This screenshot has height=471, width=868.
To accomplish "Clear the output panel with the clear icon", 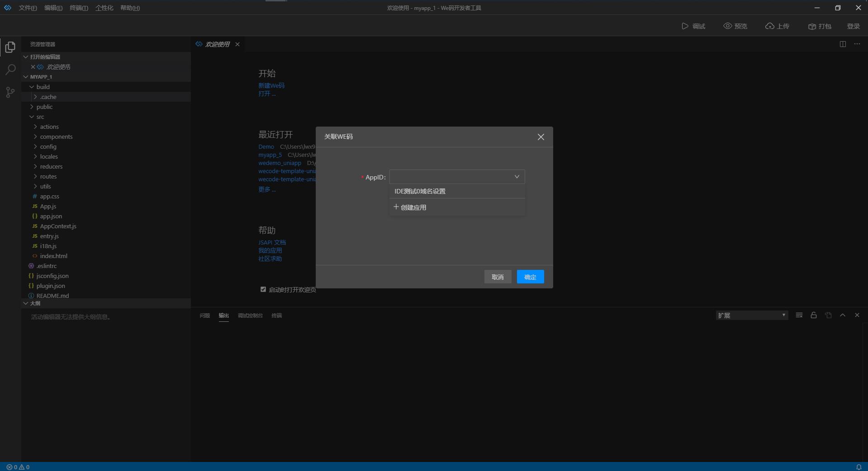I will (x=799, y=315).
